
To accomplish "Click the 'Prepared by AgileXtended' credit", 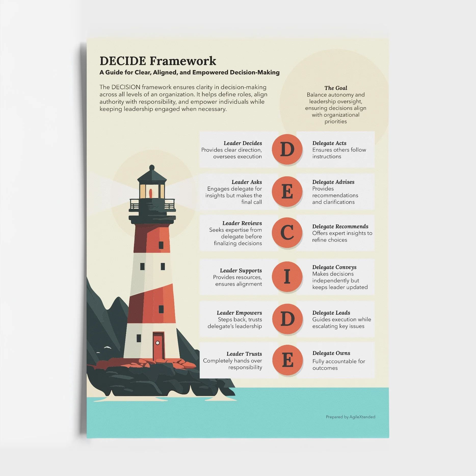I will [x=350, y=417].
